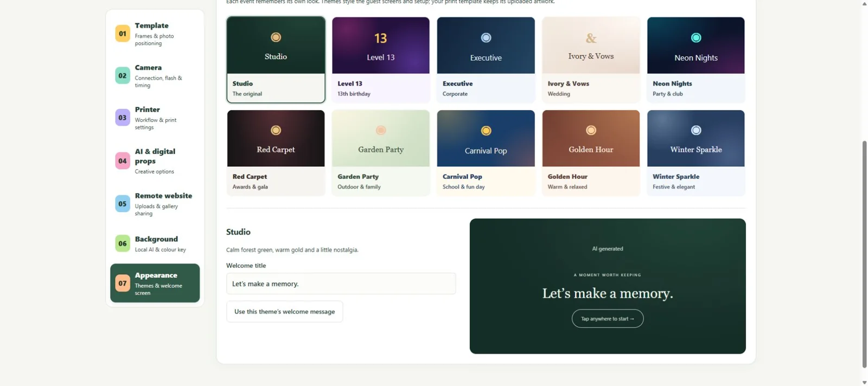Click the 'Warm & relaxed' caption
The image size is (868, 386).
click(567, 187)
